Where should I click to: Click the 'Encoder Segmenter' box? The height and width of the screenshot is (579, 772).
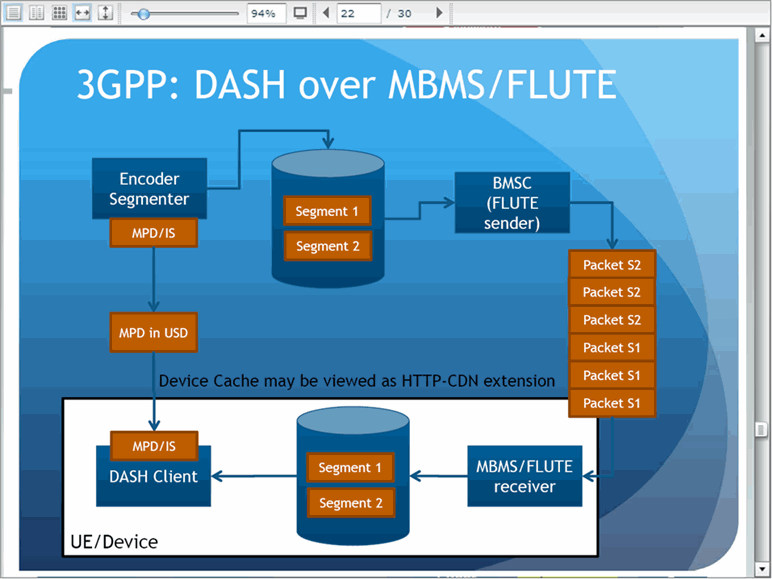pyautogui.click(x=149, y=189)
